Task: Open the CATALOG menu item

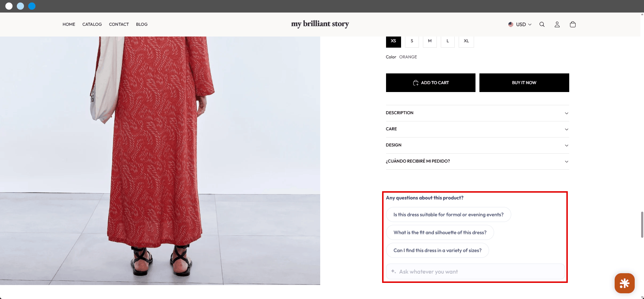Action: (x=92, y=24)
